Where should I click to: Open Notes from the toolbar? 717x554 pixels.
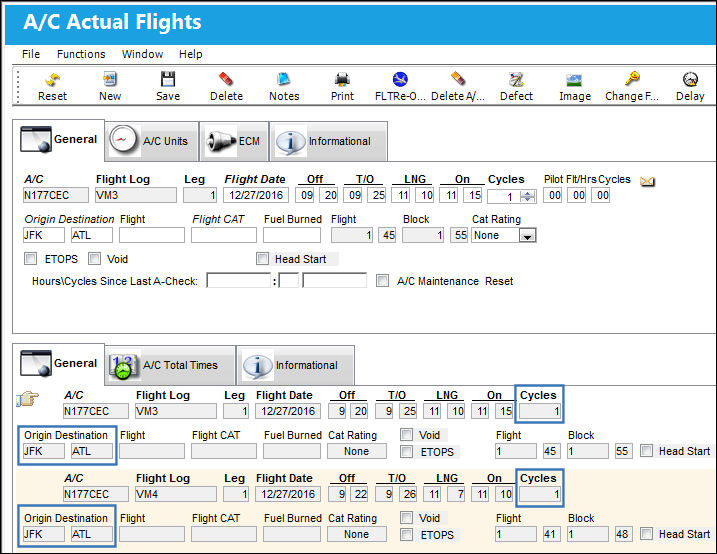click(x=284, y=80)
